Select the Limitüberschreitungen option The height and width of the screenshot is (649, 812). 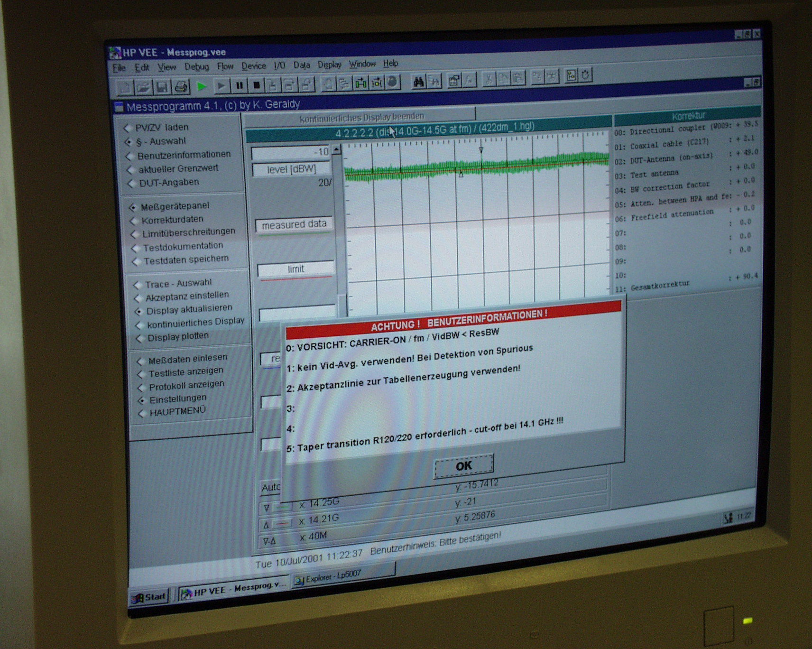coord(184,233)
